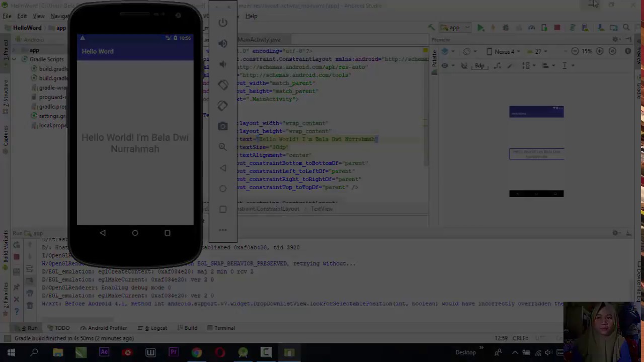Lower the emulator volume with volume down
The width and height of the screenshot is (644, 362).
[x=223, y=64]
